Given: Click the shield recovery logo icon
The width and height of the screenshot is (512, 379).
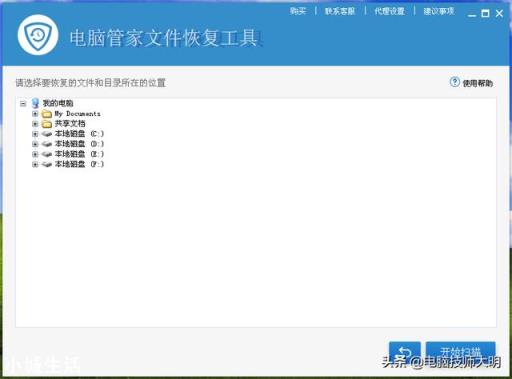Looking at the screenshot, I should (38, 35).
